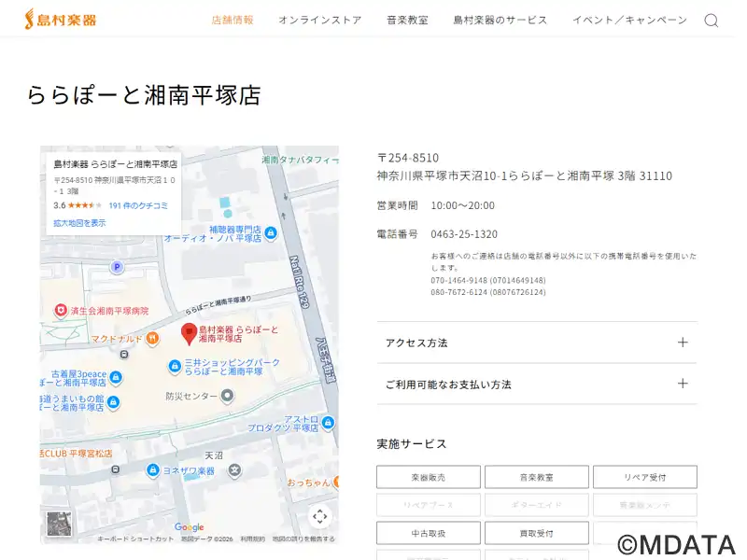Click the らぽーと湘南平塚店 page heading
Image resolution: width=747 pixels, height=560 pixels.
click(x=144, y=95)
